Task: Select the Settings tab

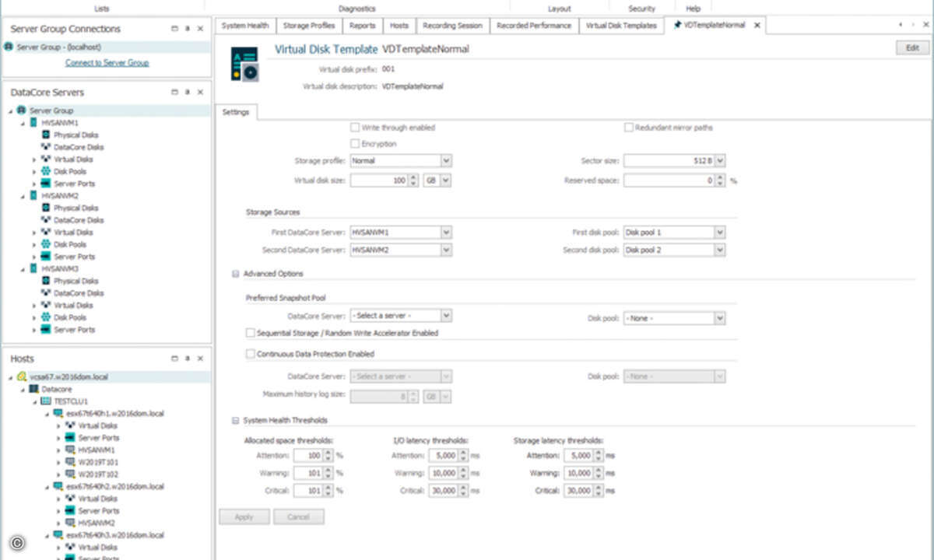Action: click(235, 112)
